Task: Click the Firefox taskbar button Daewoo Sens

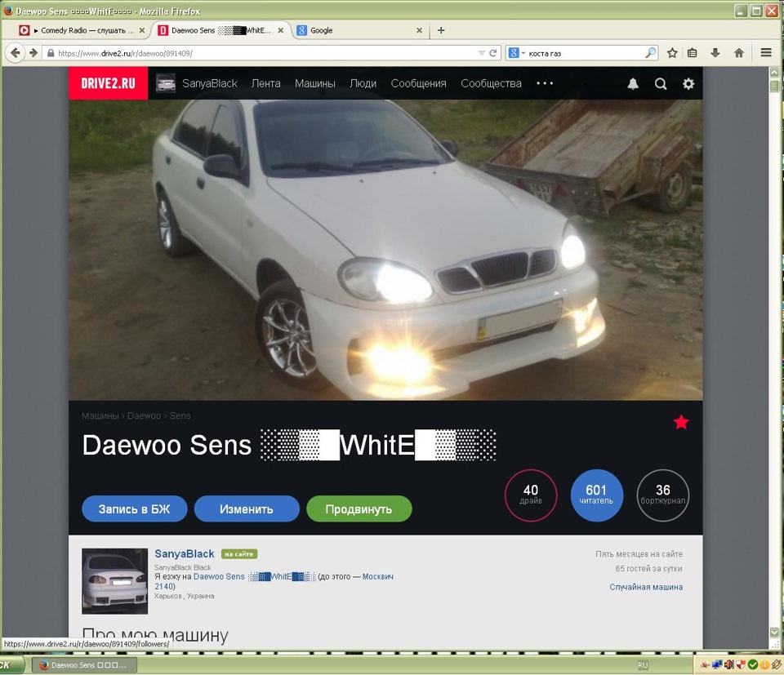Action: pyautogui.click(x=84, y=665)
